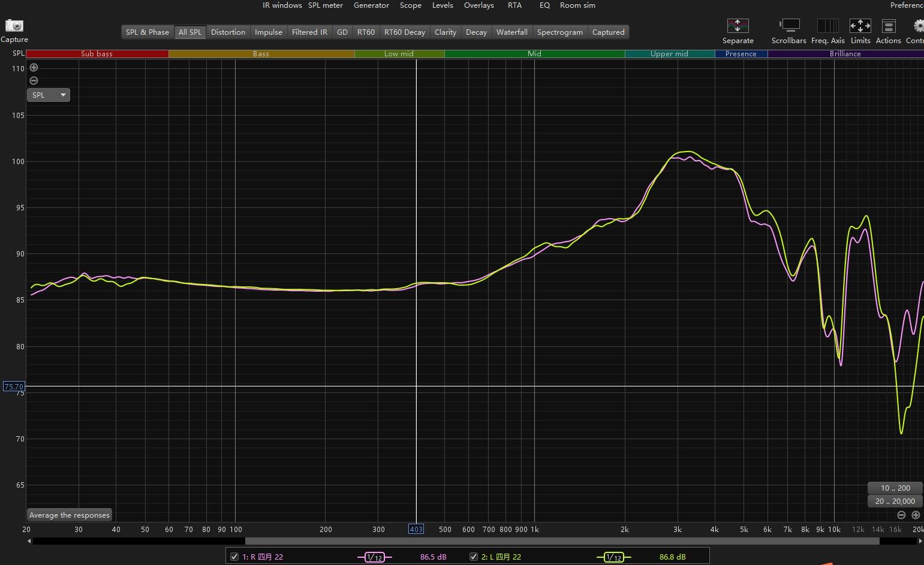Image resolution: width=924 pixels, height=565 pixels.
Task: Switch to the Waterfall tab
Action: coord(511,32)
